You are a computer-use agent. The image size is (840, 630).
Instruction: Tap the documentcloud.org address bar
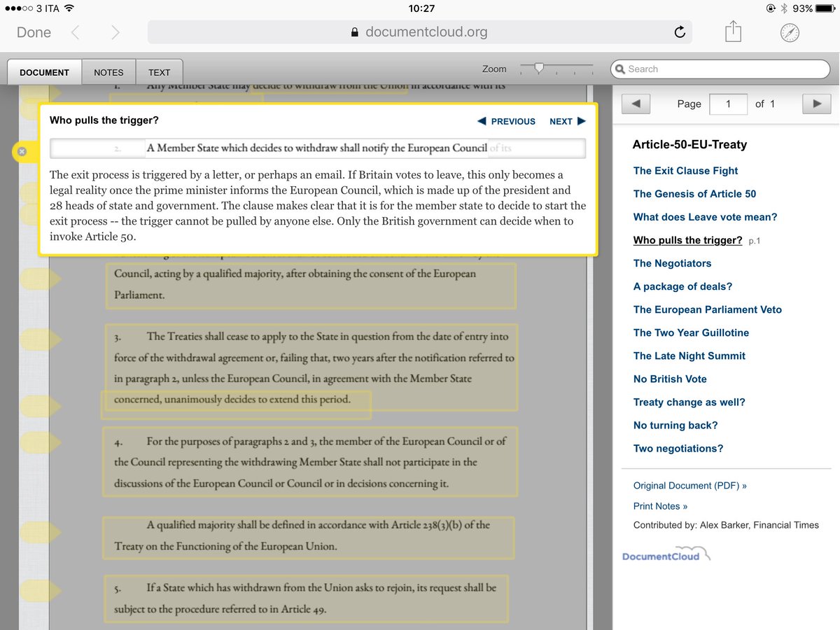[419, 32]
